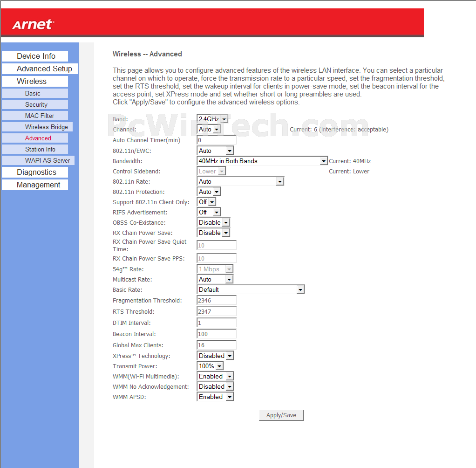The width and height of the screenshot is (476, 468).
Task: Open the Control Sideband dropdown
Action: pos(211,172)
